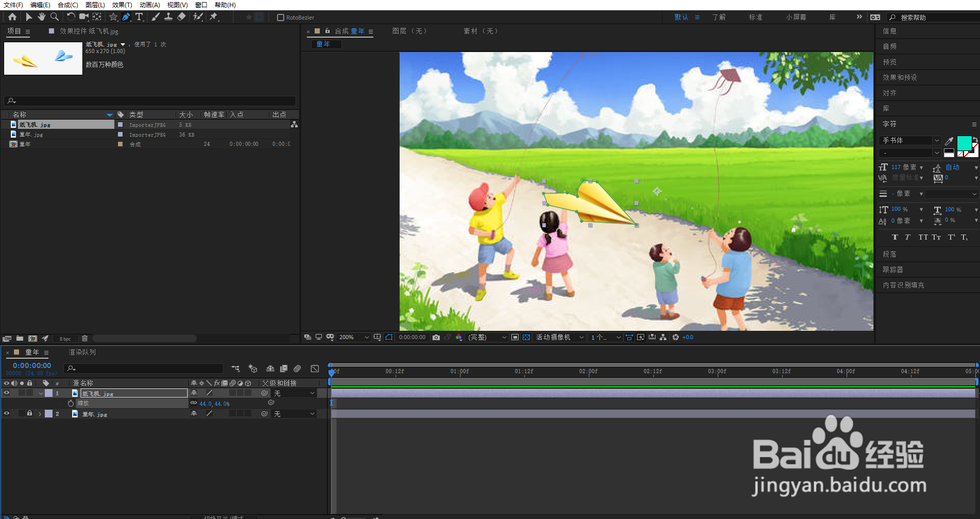Hide layer 2 童年.jpg eye toggle

7,413
